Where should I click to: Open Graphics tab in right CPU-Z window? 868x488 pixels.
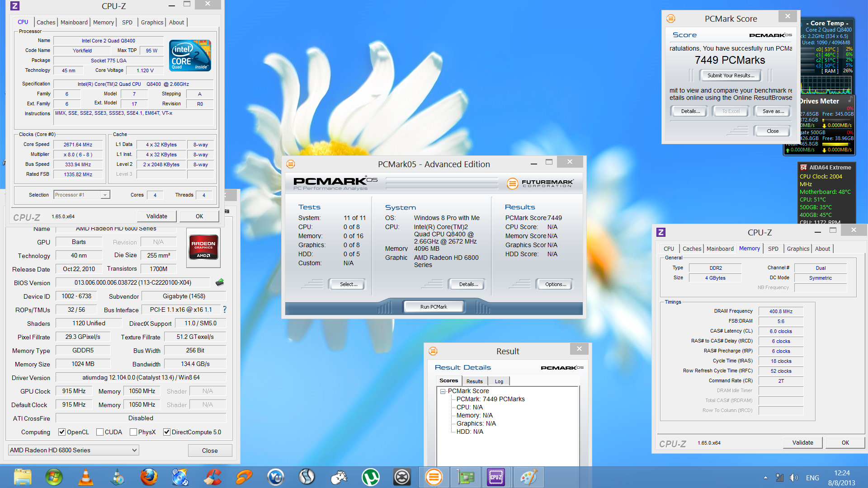(798, 249)
